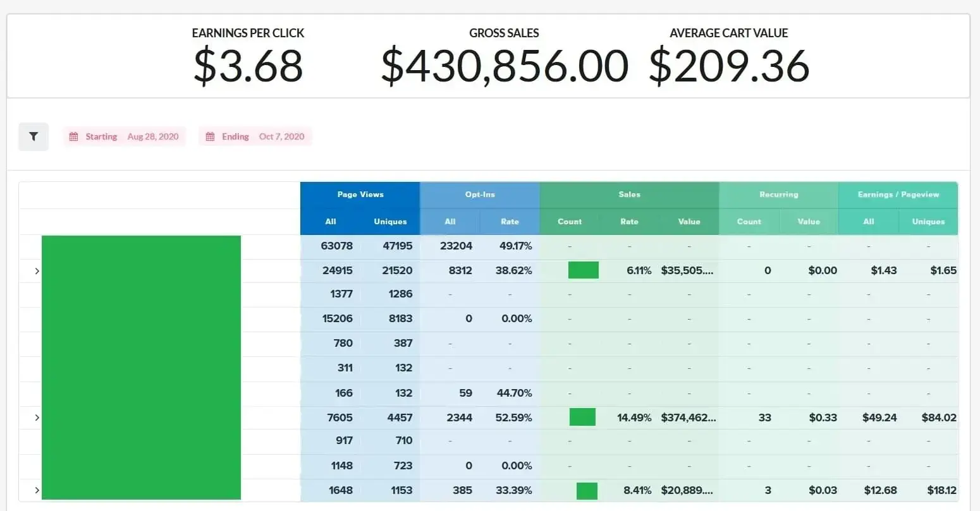
Task: Click green sales count block in 14.49% row
Action: click(x=582, y=417)
